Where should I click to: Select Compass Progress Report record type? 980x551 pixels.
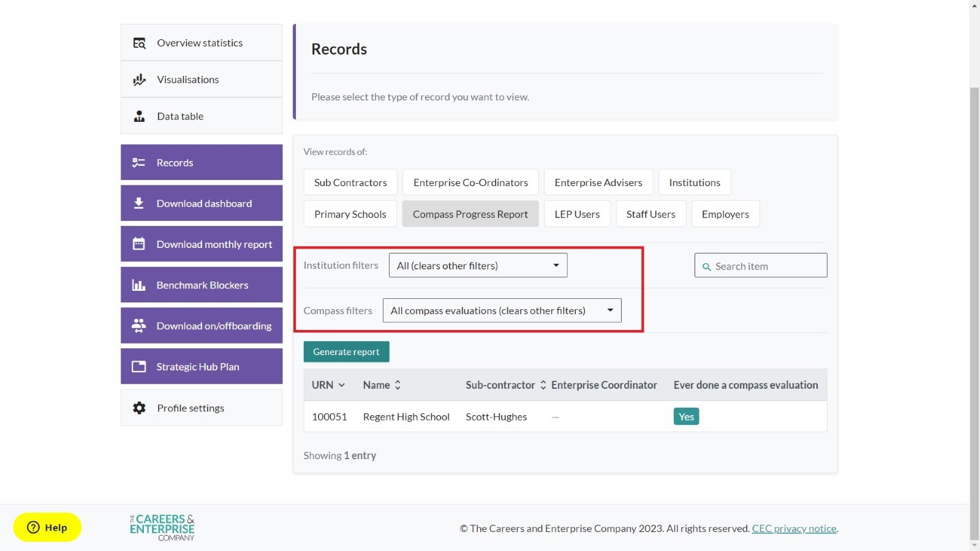coord(470,214)
